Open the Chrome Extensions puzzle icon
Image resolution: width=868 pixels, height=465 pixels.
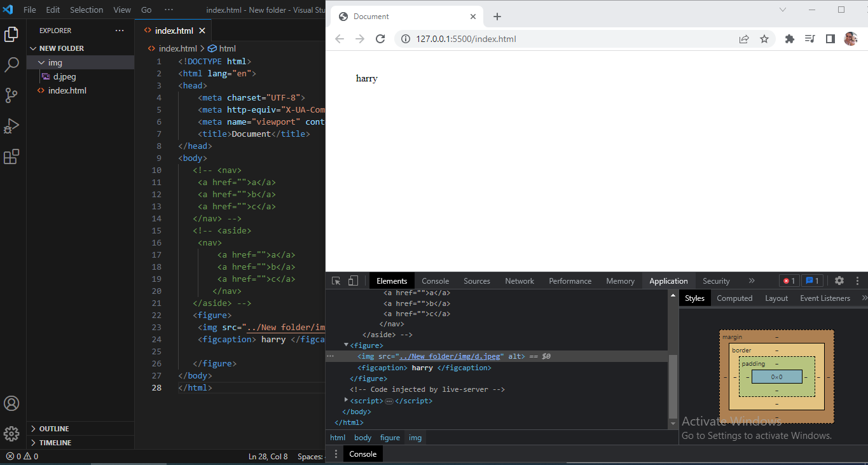coord(790,39)
